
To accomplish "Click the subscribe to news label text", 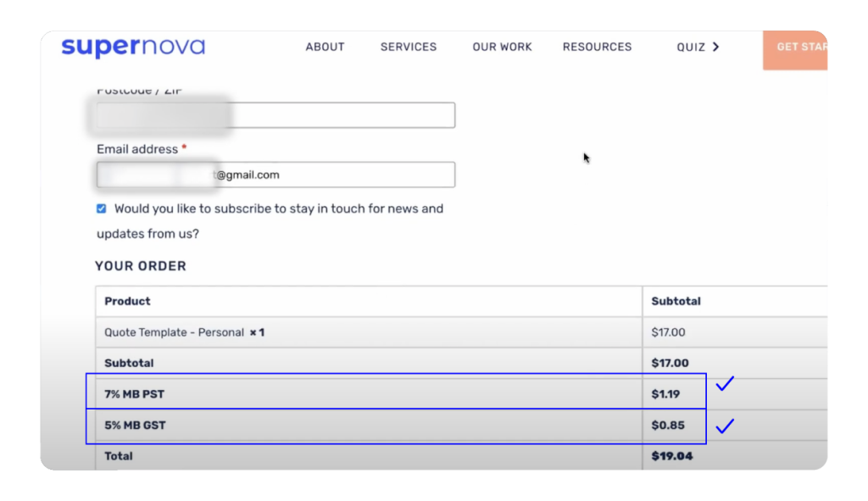I will 278,209.
